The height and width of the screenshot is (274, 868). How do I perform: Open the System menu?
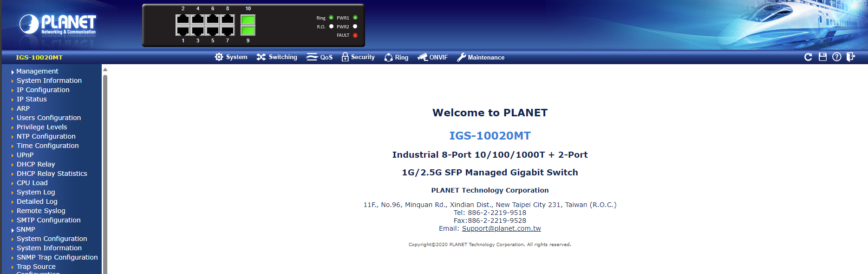pos(231,57)
